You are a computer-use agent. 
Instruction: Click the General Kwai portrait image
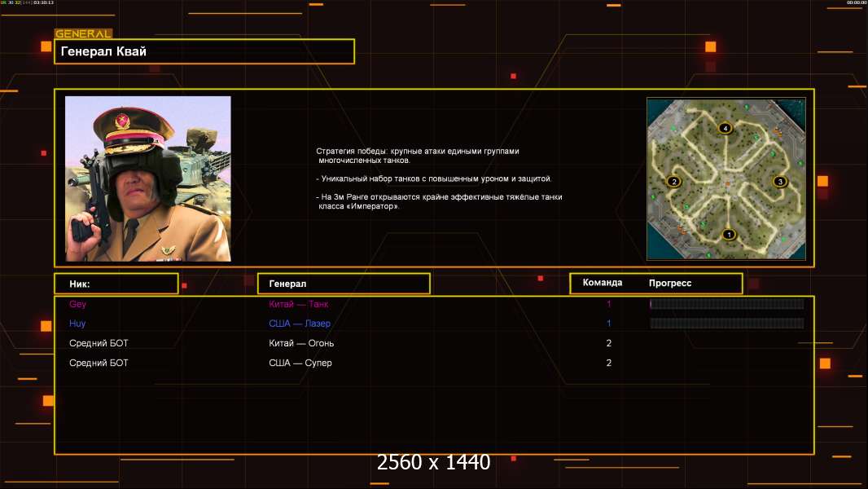[x=148, y=178]
